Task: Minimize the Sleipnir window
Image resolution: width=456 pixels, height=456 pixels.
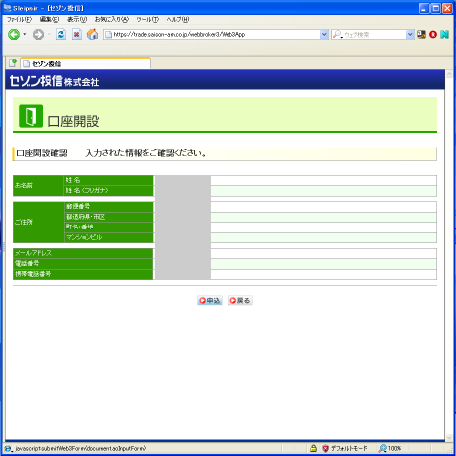Action: coord(424,8)
